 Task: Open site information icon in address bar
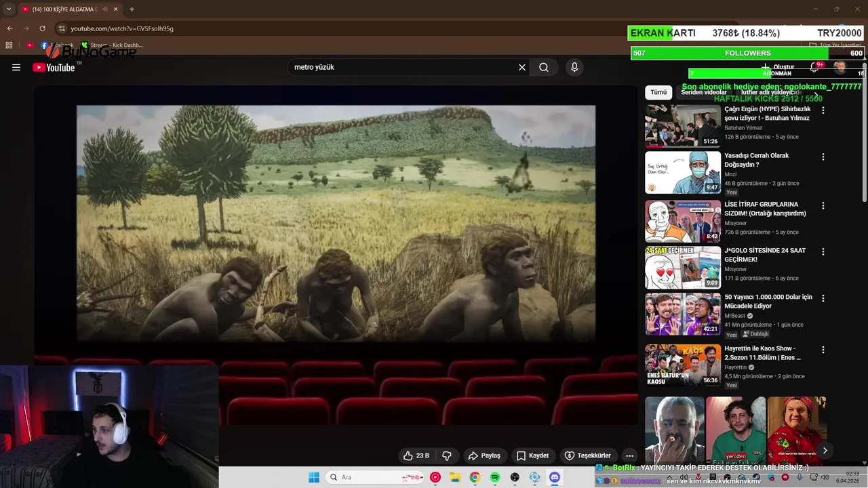pos(61,28)
